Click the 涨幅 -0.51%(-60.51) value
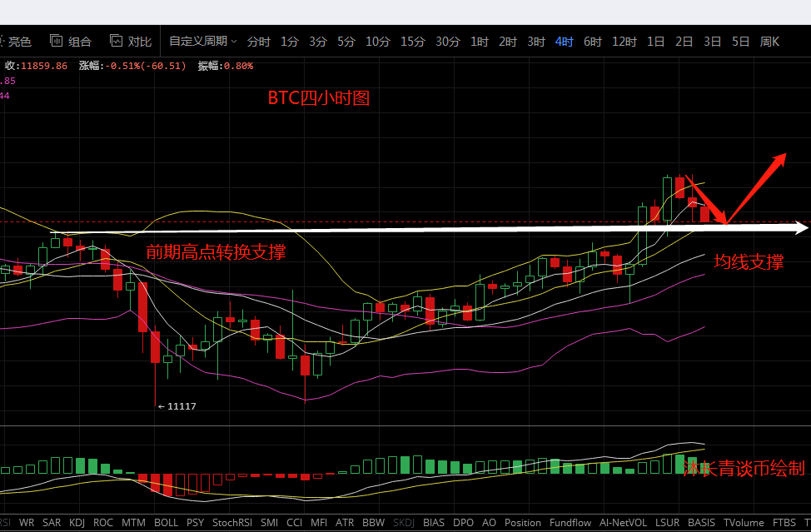Image resolution: width=811 pixels, height=532 pixels. tap(132, 66)
